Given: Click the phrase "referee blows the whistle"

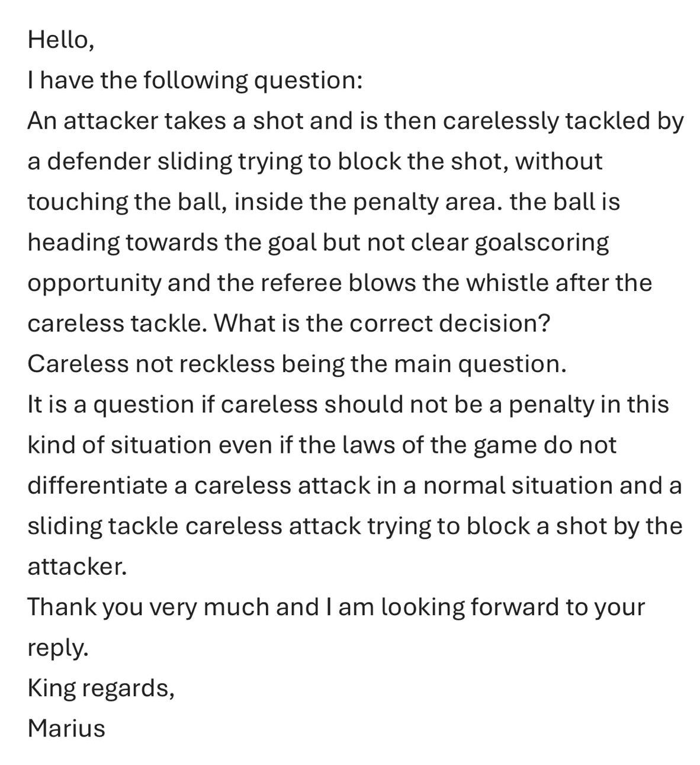Looking at the screenshot, I should pyautogui.click(x=385, y=283).
